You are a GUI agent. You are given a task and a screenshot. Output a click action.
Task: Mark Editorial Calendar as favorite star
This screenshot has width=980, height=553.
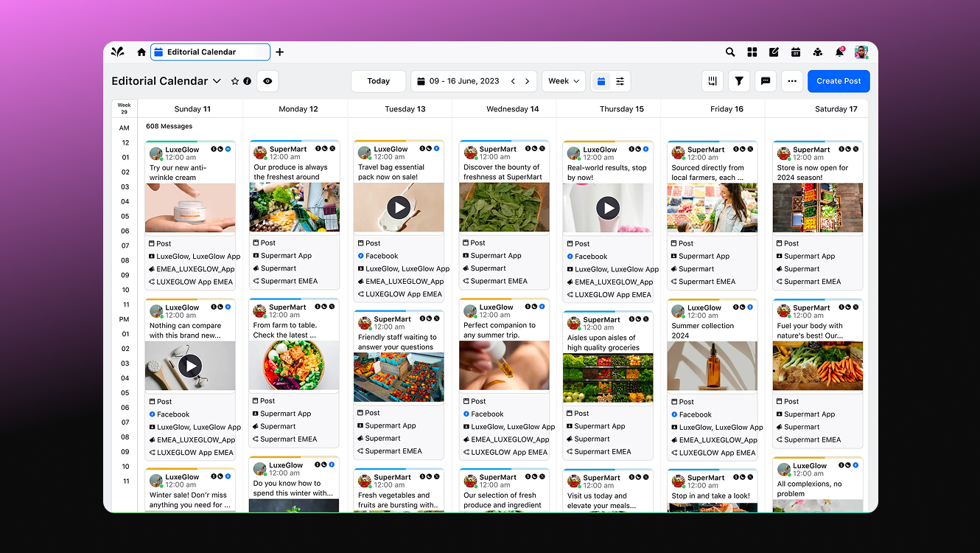pos(235,81)
